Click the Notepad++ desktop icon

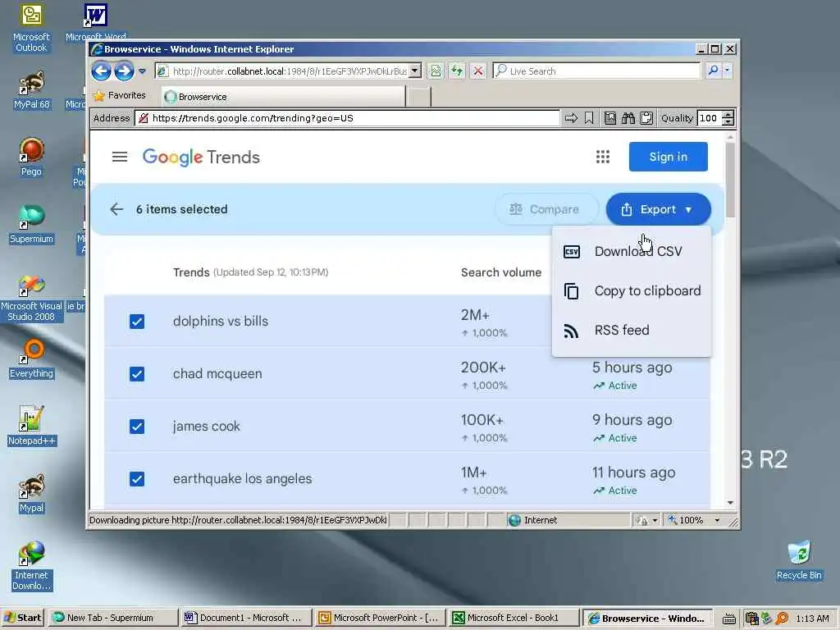[x=31, y=426]
